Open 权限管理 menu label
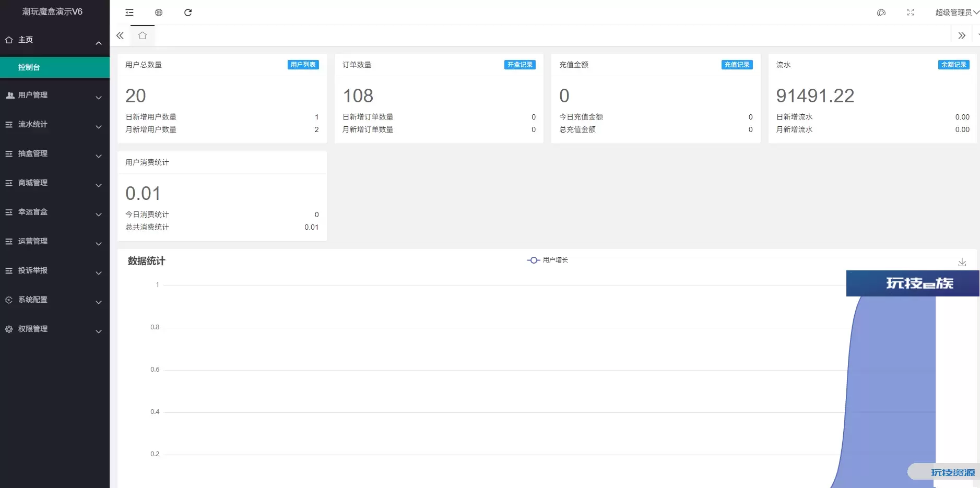Image resolution: width=980 pixels, height=488 pixels. pos(33,329)
